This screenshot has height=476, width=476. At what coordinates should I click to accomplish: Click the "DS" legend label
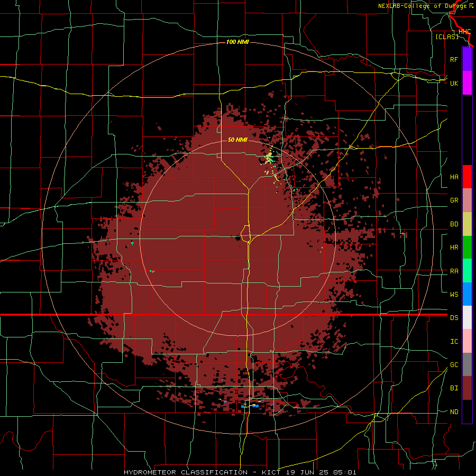coord(454,317)
